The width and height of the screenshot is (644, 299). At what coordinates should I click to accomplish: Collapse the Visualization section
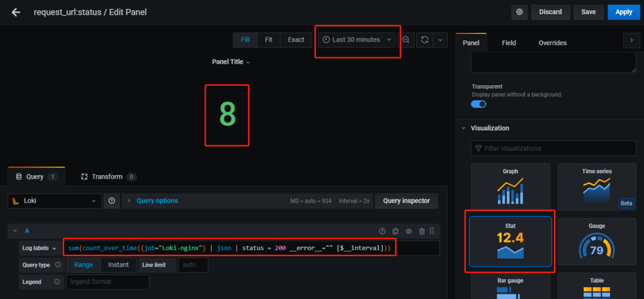click(464, 128)
